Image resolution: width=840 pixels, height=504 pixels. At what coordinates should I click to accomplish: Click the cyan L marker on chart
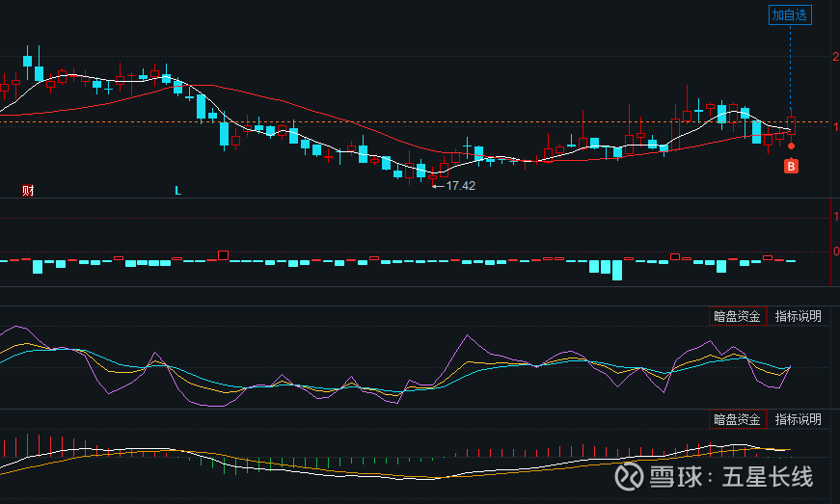177,191
